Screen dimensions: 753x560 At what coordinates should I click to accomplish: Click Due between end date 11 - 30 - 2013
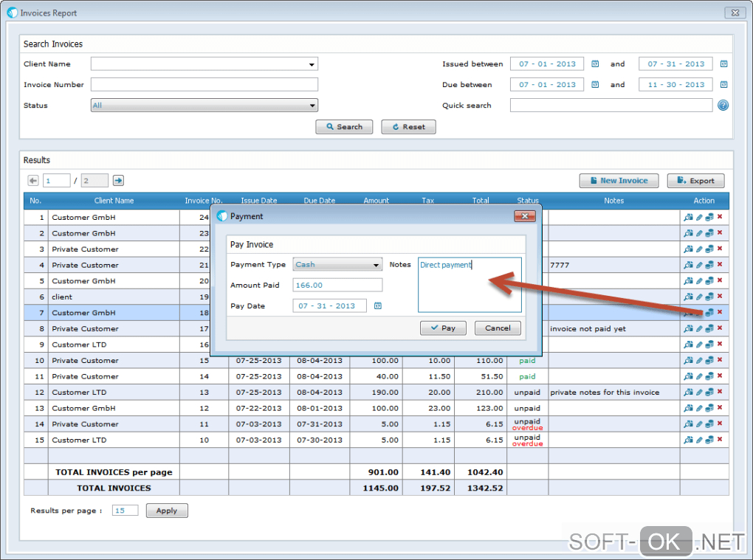[675, 84]
